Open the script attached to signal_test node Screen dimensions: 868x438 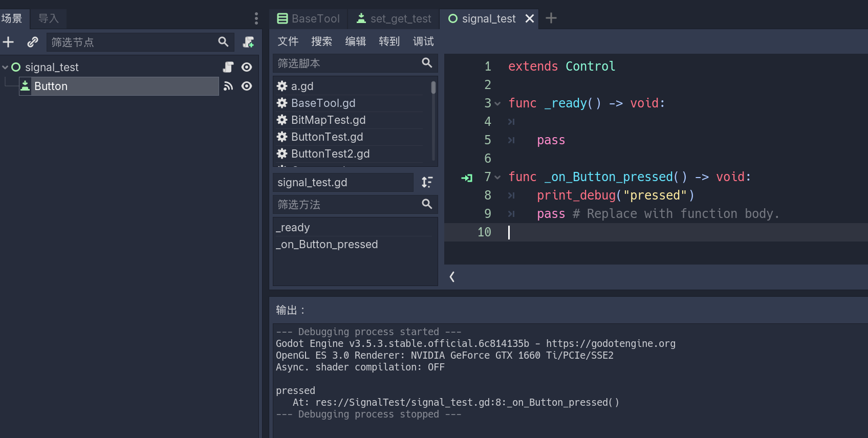coord(228,67)
